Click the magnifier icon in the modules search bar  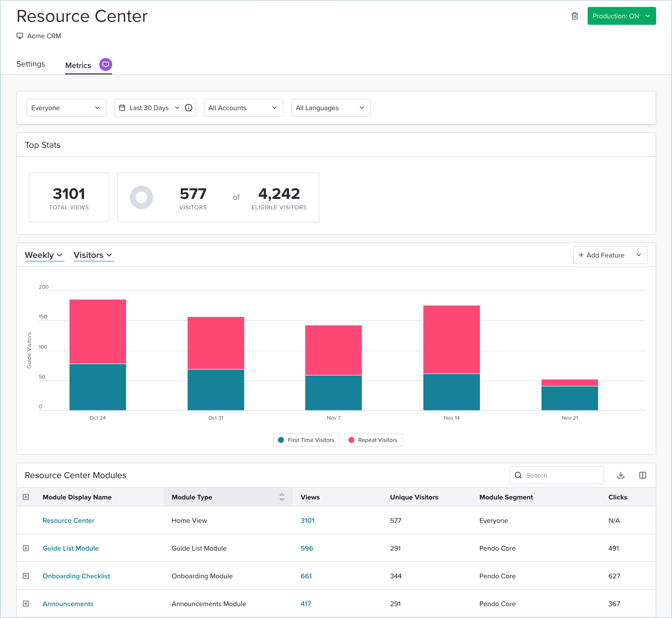(x=518, y=475)
